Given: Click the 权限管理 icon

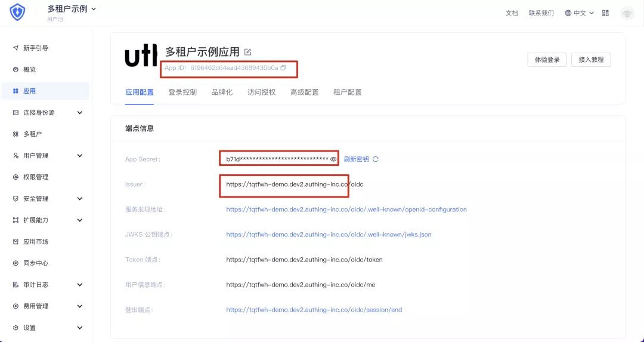Looking at the screenshot, I should tap(16, 177).
